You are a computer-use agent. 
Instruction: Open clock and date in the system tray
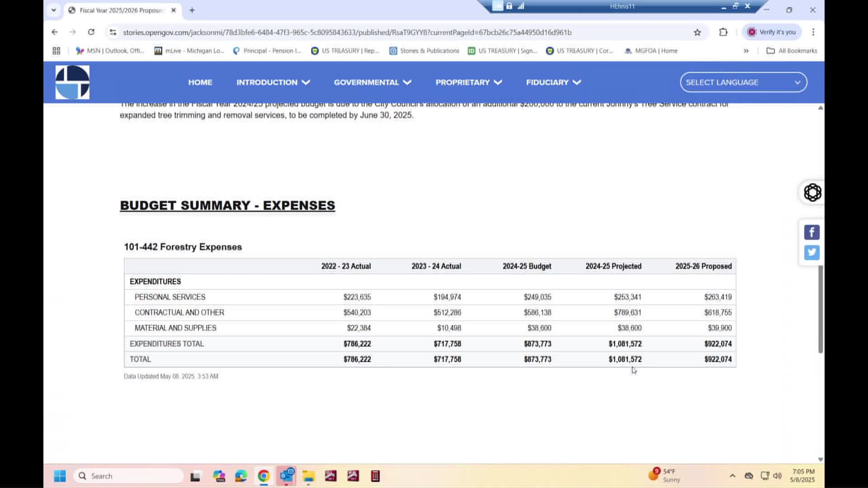tap(803, 476)
